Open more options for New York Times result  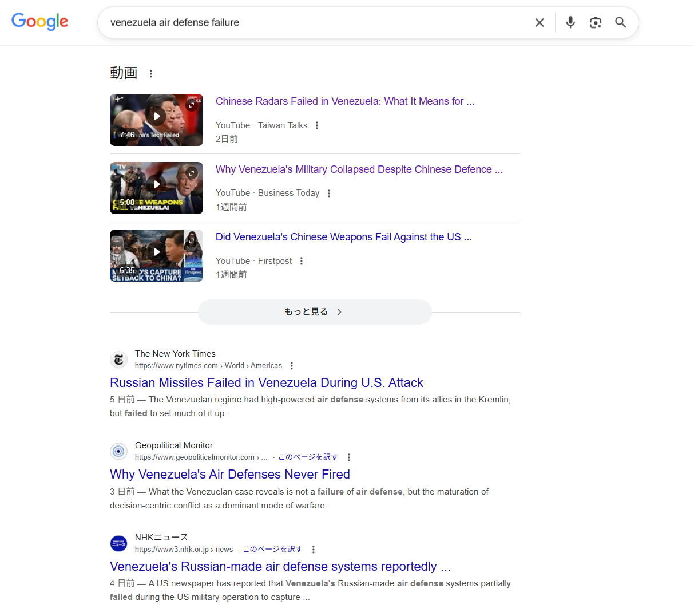coord(292,366)
